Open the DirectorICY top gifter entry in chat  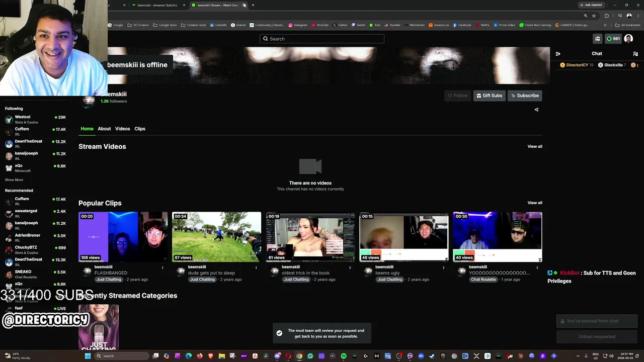coord(578,65)
